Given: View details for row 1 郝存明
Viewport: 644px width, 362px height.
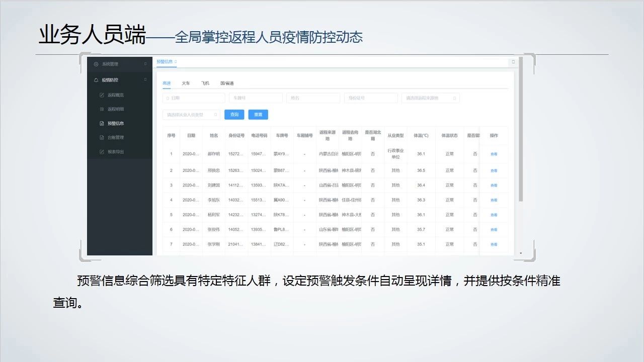Looking at the screenshot, I should [494, 154].
